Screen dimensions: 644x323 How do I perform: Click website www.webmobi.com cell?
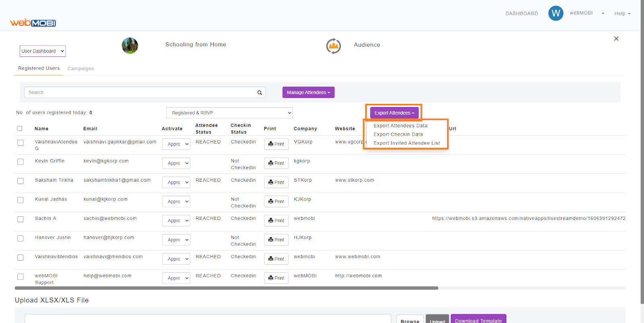point(358,257)
